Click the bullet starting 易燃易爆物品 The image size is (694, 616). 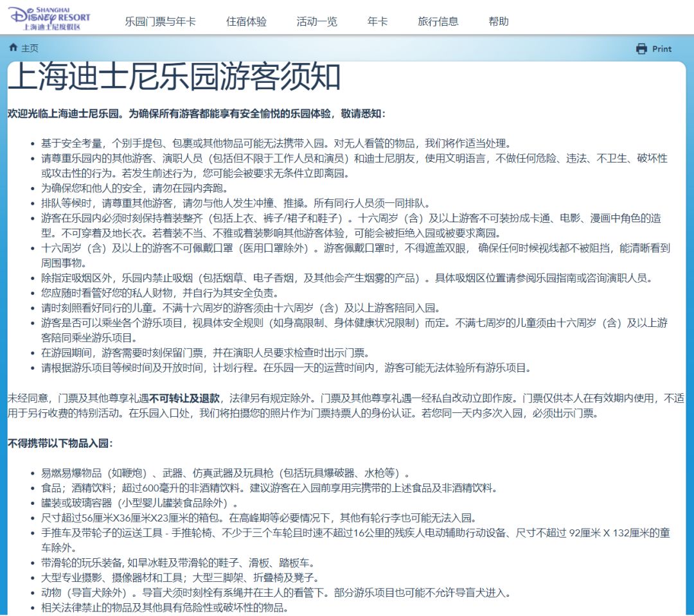click(226, 473)
